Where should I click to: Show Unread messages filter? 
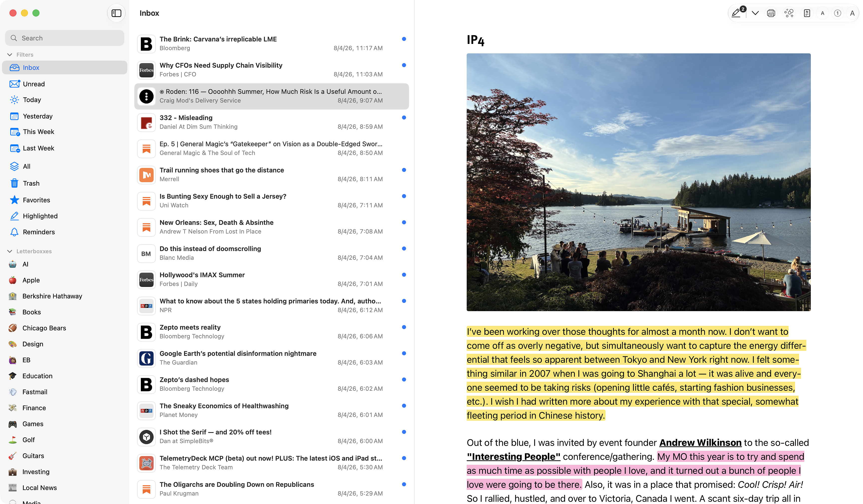[64, 84]
